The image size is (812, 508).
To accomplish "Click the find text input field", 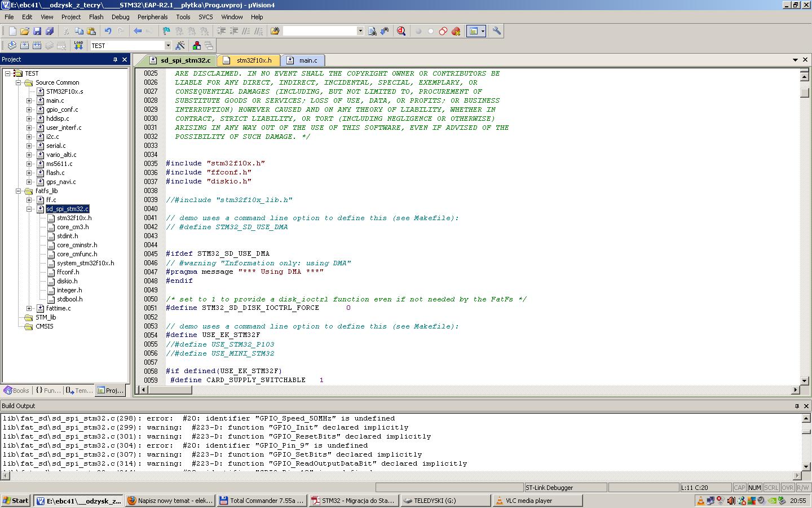I will (x=320, y=31).
